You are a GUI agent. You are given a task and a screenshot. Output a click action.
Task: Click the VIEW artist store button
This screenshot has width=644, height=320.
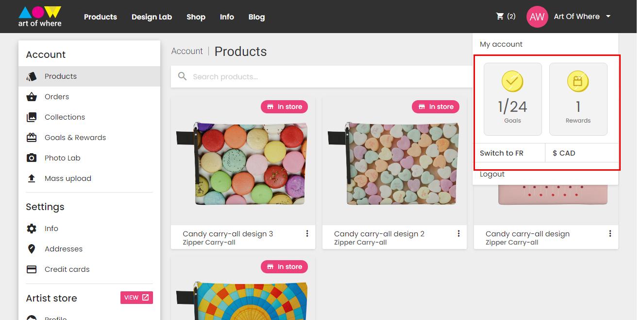[x=136, y=298]
